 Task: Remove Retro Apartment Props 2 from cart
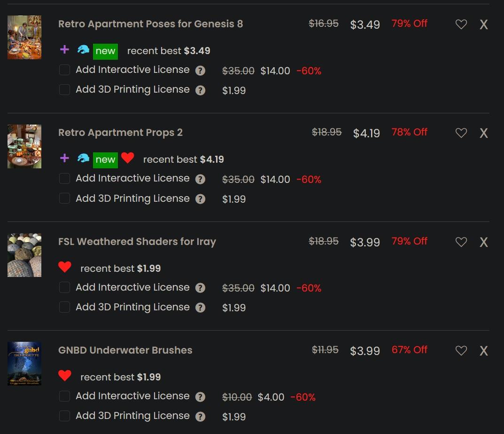(x=483, y=133)
